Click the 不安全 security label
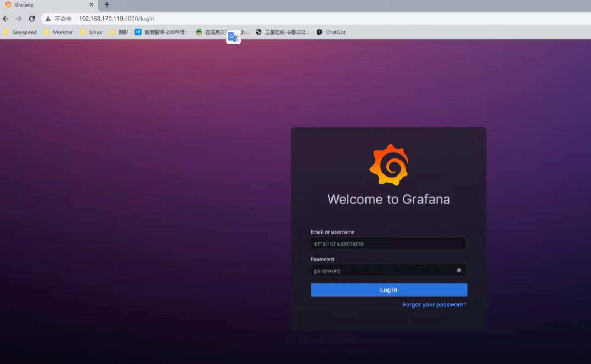Image resolution: width=591 pixels, height=364 pixels. 63,19
